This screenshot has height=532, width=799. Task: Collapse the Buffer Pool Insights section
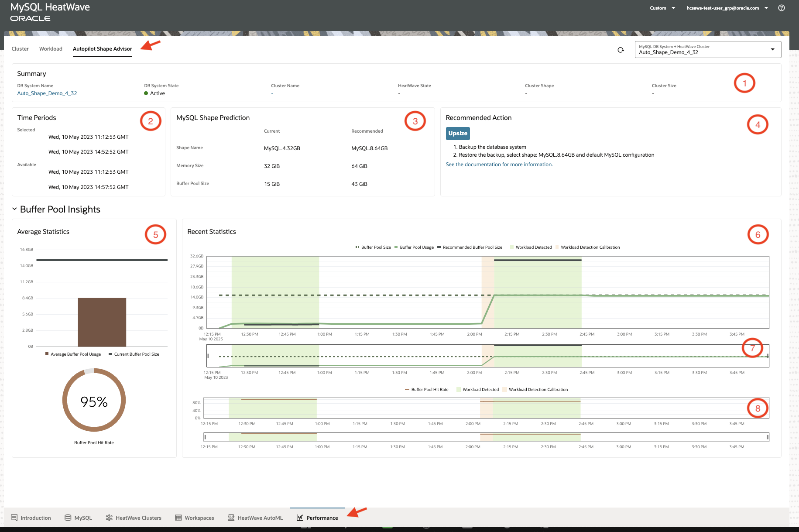14,209
